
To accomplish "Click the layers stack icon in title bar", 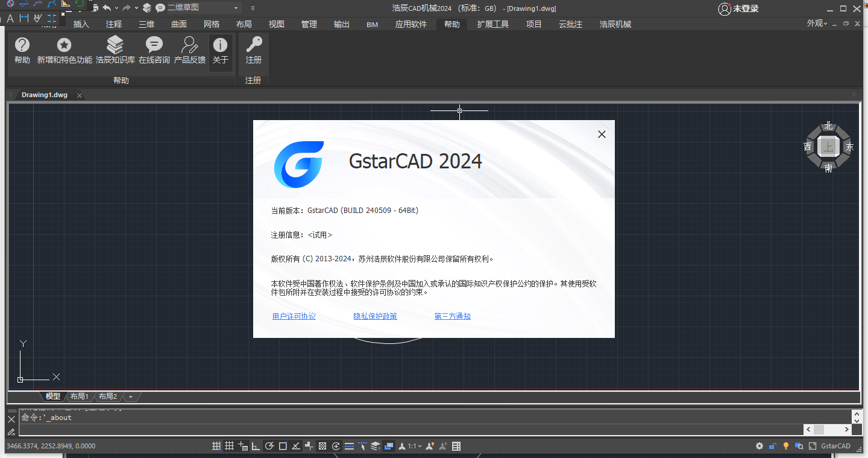I will tap(147, 8).
